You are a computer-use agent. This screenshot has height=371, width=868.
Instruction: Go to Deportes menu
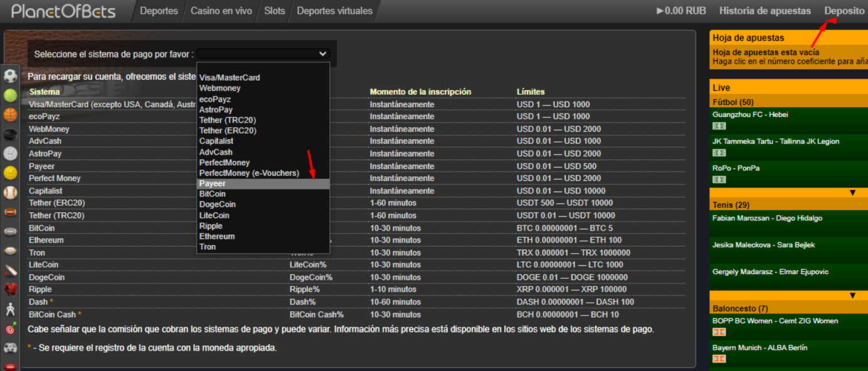pyautogui.click(x=159, y=11)
